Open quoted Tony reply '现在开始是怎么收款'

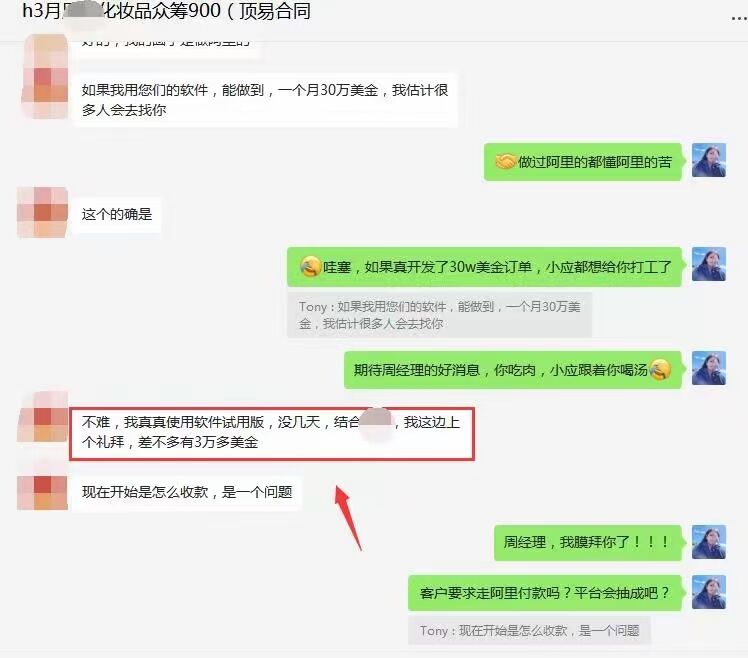[529, 631]
